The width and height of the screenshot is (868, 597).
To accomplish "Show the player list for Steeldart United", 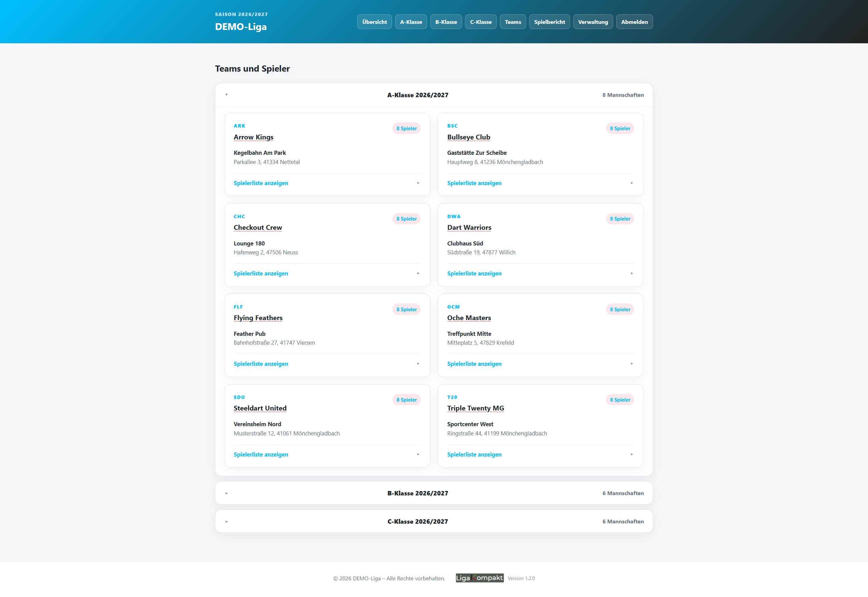I will point(327,454).
